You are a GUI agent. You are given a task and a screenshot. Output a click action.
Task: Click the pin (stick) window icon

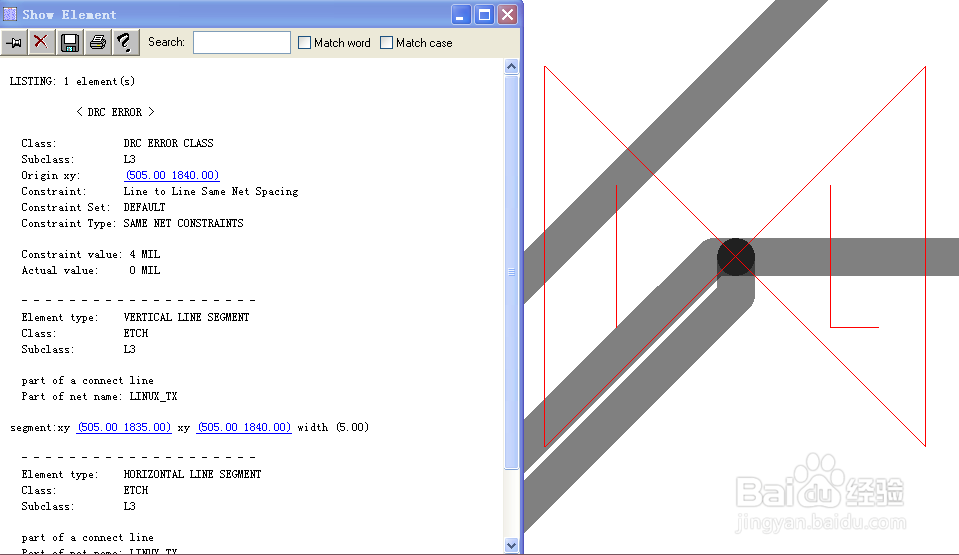(x=14, y=43)
